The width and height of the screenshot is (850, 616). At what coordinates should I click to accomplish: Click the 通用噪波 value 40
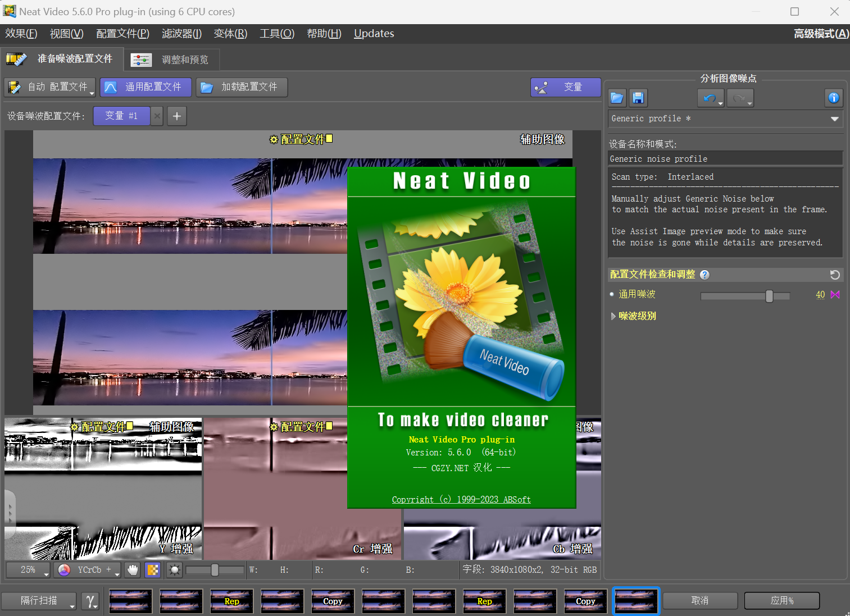[820, 295]
